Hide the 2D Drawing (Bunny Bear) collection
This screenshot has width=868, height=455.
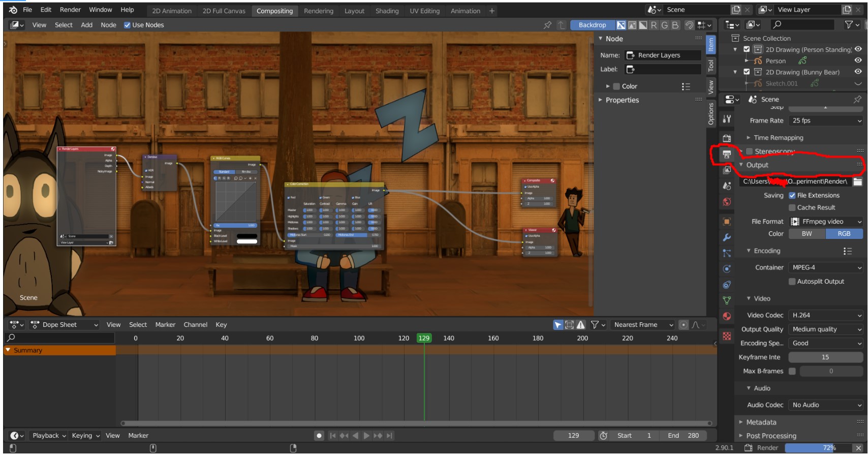[x=858, y=72]
